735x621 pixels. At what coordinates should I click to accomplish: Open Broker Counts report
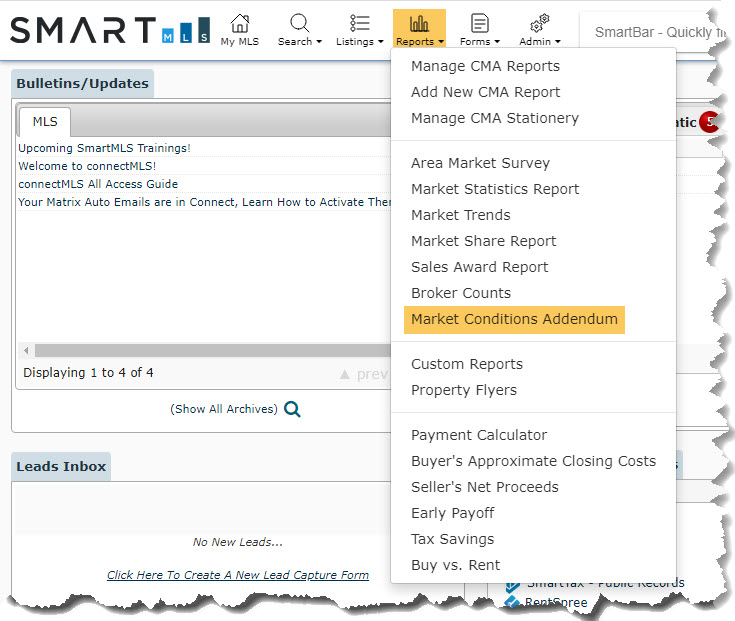pyautogui.click(x=461, y=293)
